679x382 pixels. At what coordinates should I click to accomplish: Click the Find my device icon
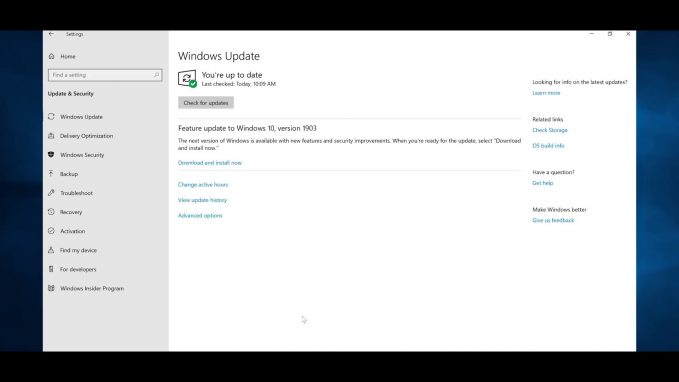pyautogui.click(x=51, y=250)
